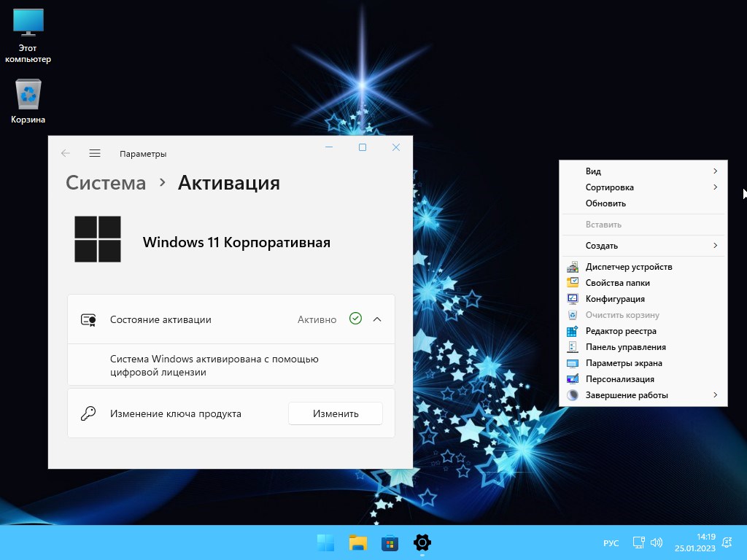Close the Параметры window
This screenshot has width=747, height=560.
coord(396,147)
